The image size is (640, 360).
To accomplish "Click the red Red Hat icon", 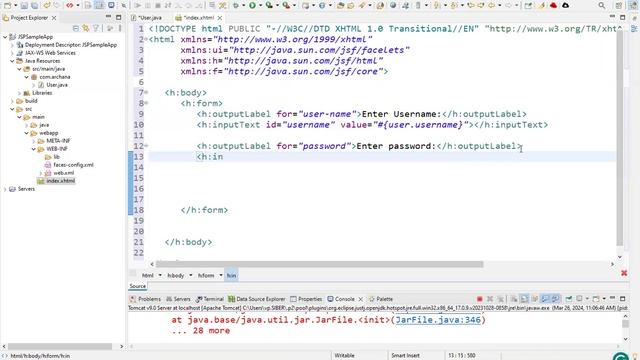I will 553,5.
